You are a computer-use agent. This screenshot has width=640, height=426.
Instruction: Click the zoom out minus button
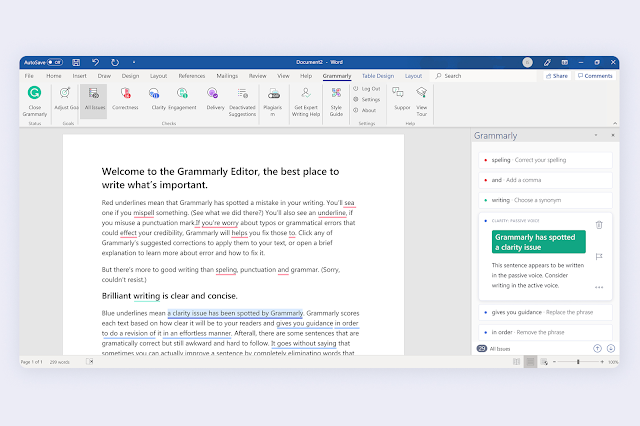[x=554, y=362]
